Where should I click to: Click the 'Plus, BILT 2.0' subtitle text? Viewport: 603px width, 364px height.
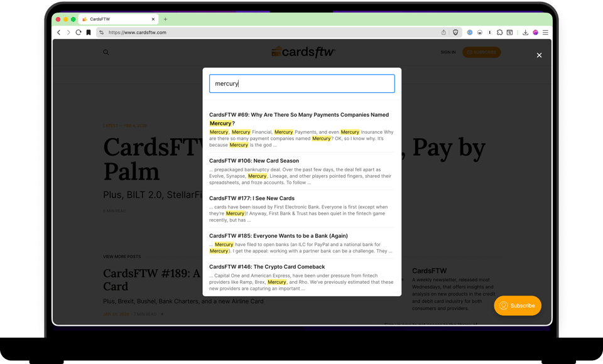click(153, 195)
